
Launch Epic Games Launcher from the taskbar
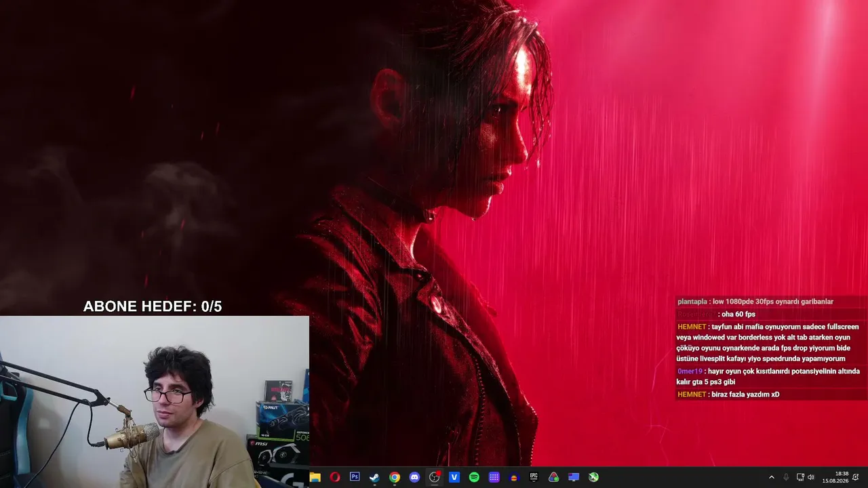point(534,477)
